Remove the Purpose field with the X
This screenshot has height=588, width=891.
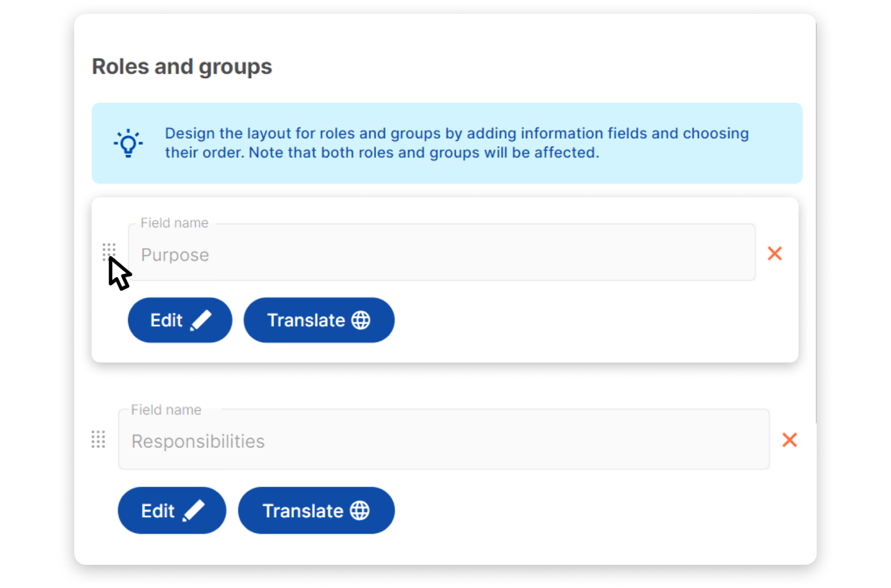tap(774, 253)
